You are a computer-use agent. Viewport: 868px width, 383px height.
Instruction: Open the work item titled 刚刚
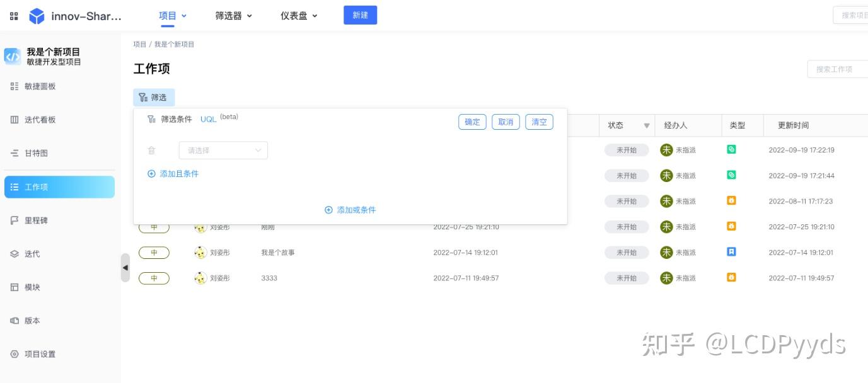coord(268,228)
